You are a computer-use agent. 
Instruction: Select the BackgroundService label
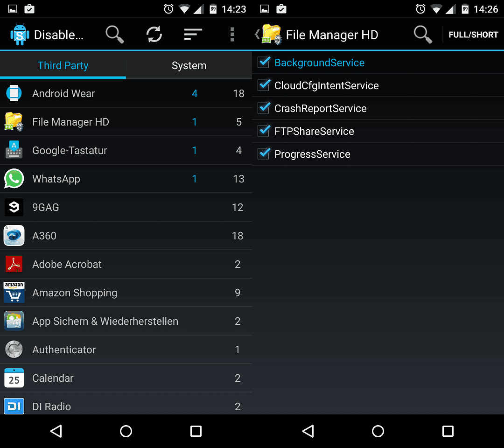point(320,63)
